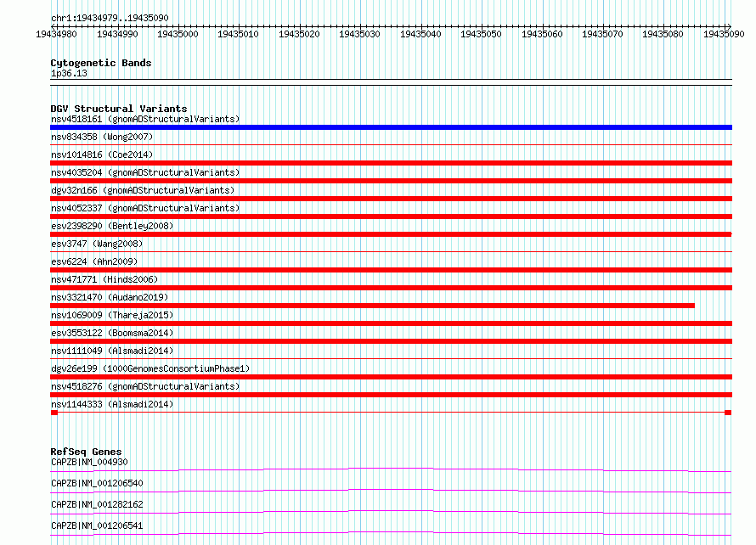756x545 pixels.
Task: Open nsv4035204 (gnomADStructuralVariants) entry
Action: point(145,172)
